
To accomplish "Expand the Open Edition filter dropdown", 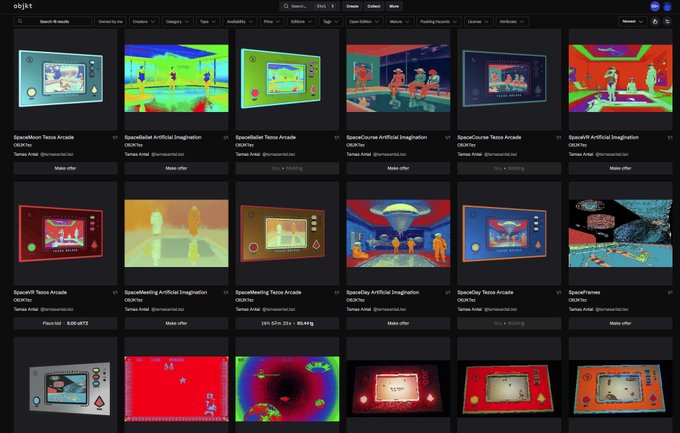I will click(x=364, y=21).
